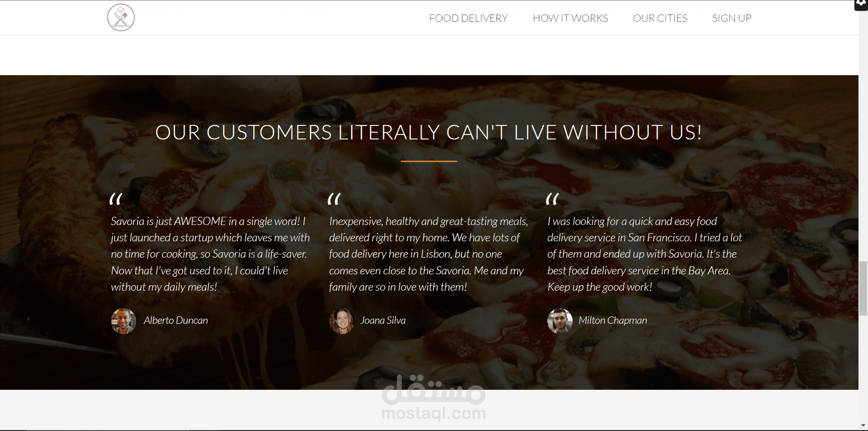Click Joana Silva's avatar photo
The height and width of the screenshot is (431, 868).
(x=342, y=321)
